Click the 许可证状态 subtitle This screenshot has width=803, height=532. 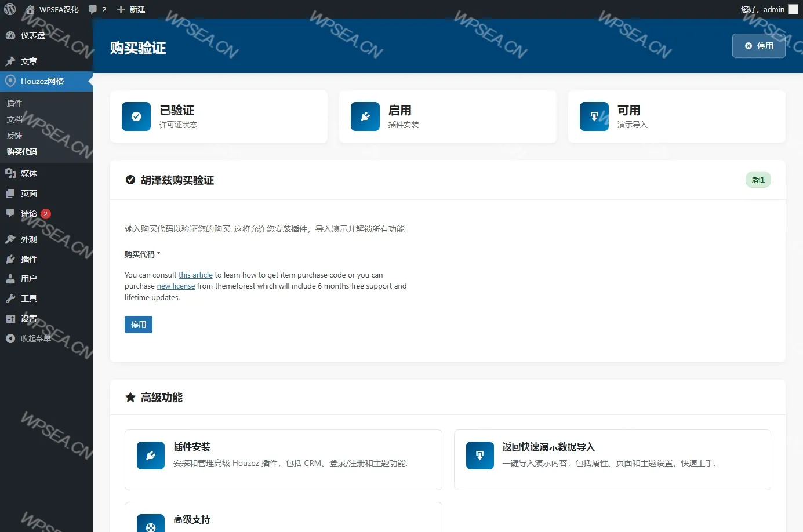178,125
